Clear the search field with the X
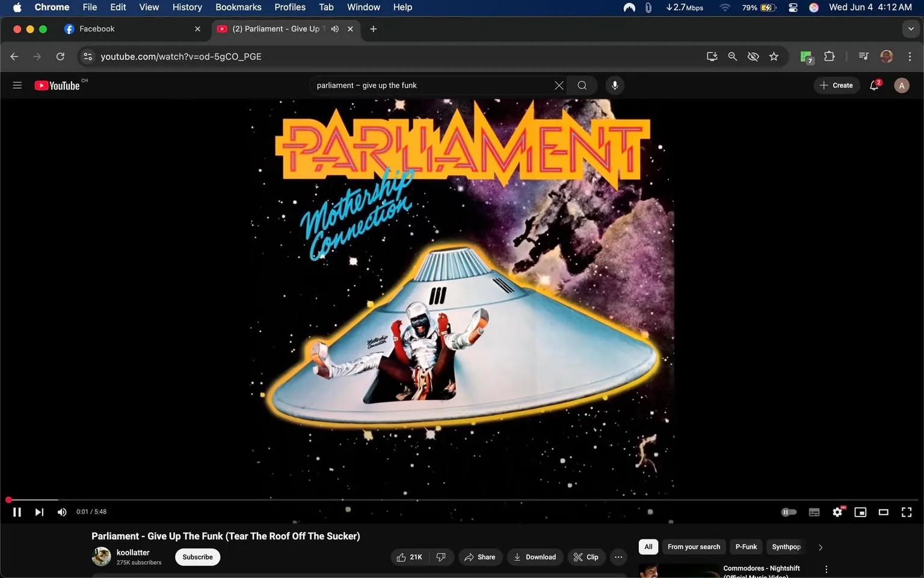This screenshot has height=578, width=924. pos(558,85)
